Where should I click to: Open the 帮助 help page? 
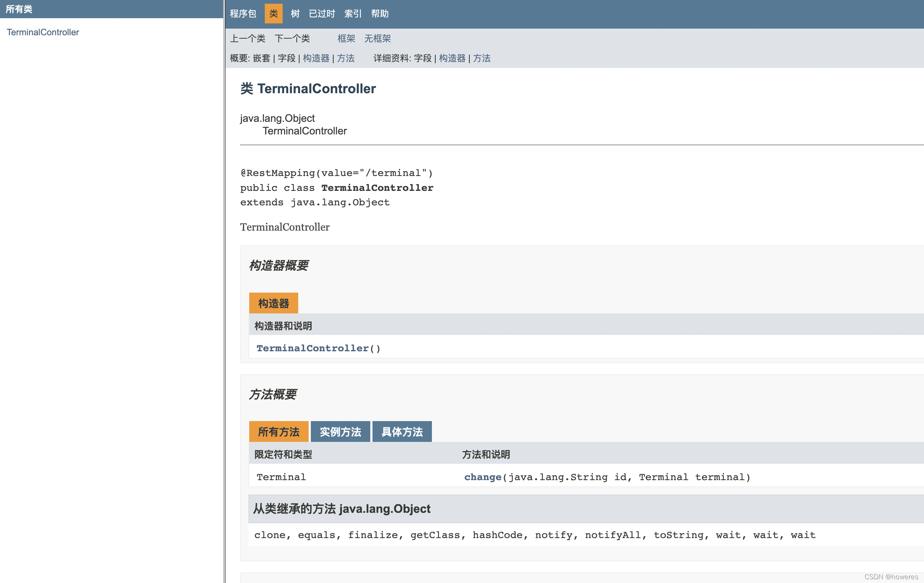click(380, 14)
